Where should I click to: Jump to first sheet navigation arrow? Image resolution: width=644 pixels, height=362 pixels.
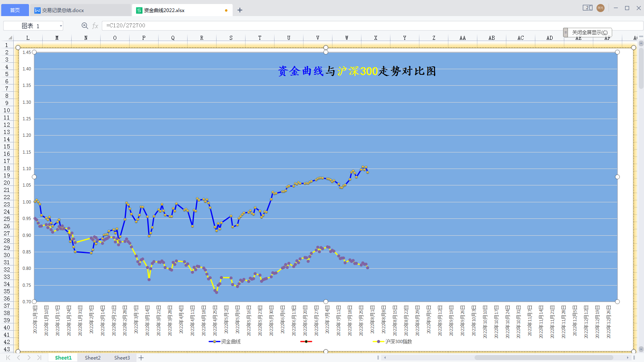[x=8, y=358]
